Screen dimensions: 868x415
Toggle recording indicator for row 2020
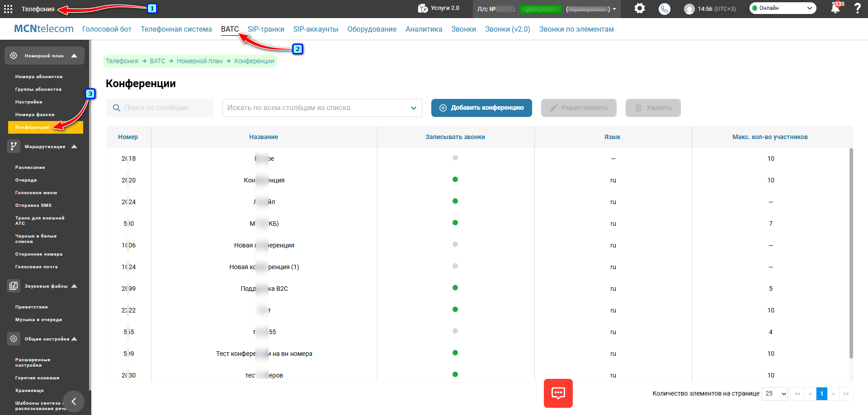pos(455,179)
